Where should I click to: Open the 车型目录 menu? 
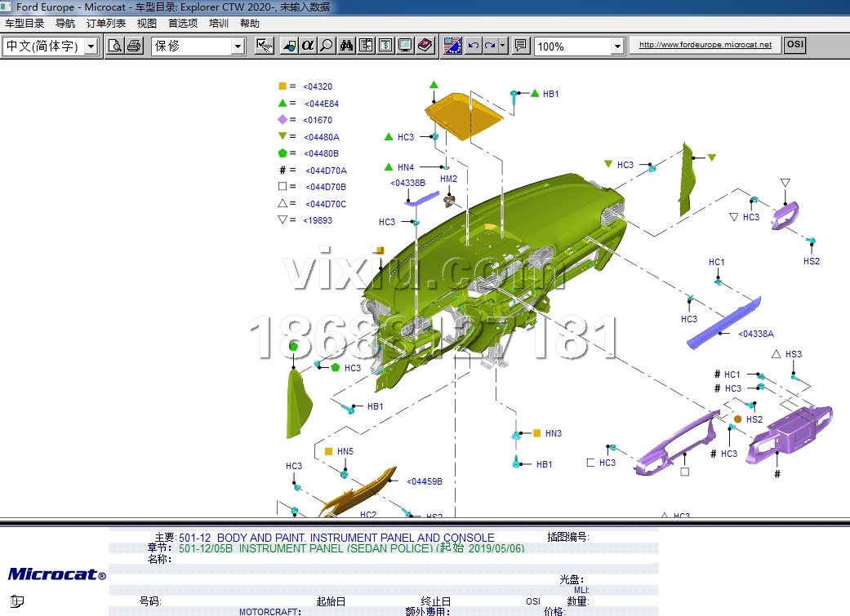24,24
